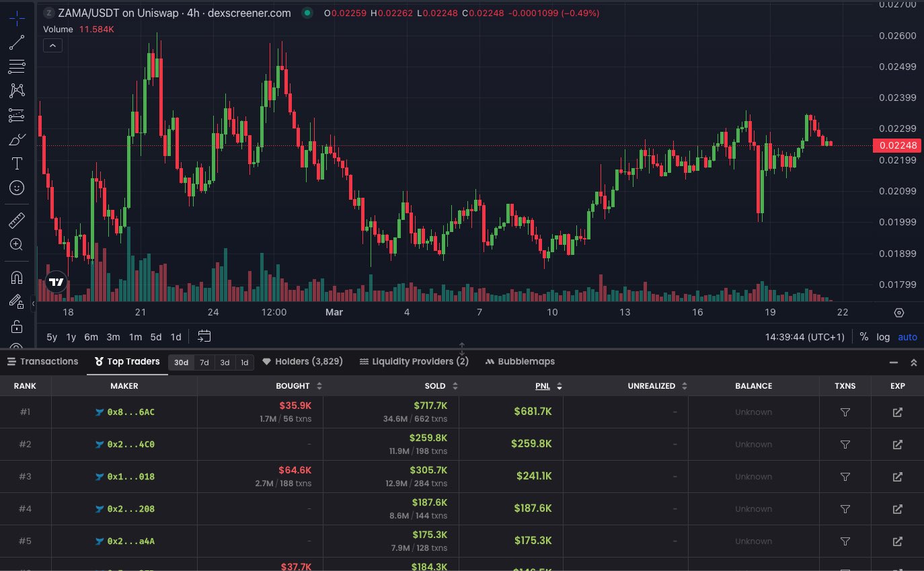Click the ZAMA/USDT symbol title in legend
The height and width of the screenshot is (571, 924).
click(175, 13)
